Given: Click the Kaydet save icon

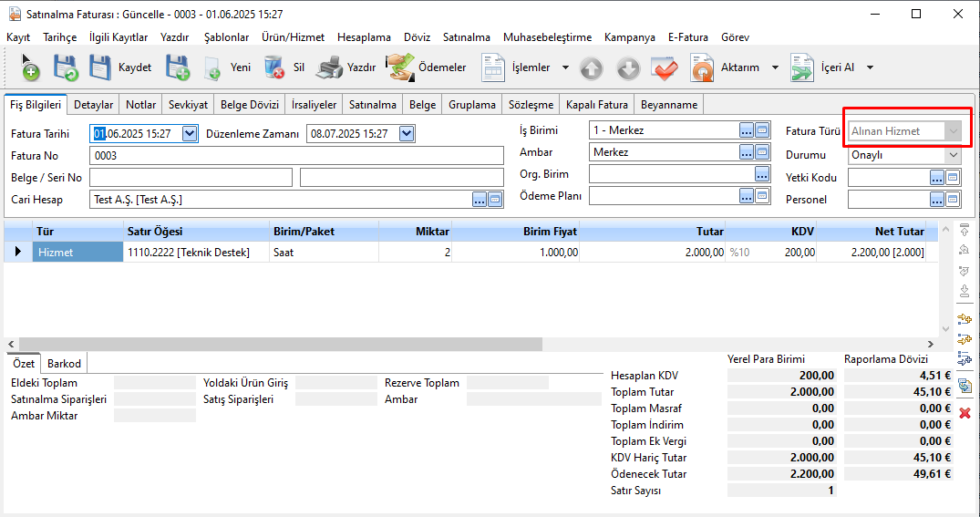Looking at the screenshot, I should tap(99, 67).
